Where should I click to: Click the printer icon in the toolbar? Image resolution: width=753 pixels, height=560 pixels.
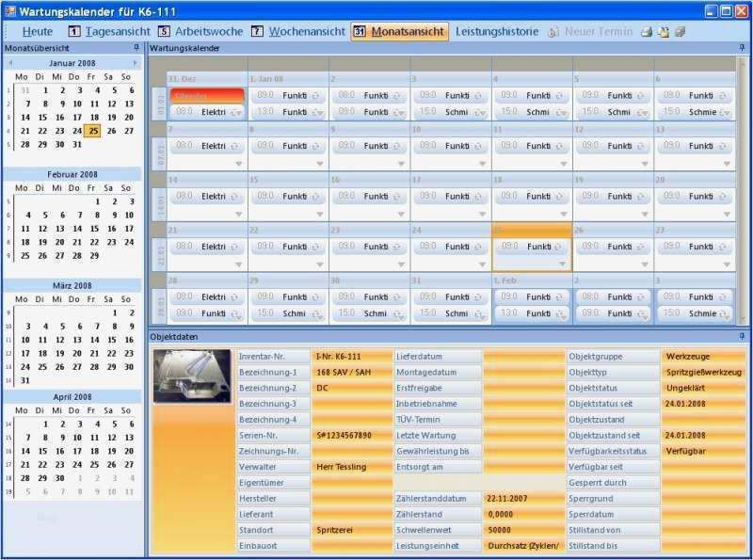point(646,31)
